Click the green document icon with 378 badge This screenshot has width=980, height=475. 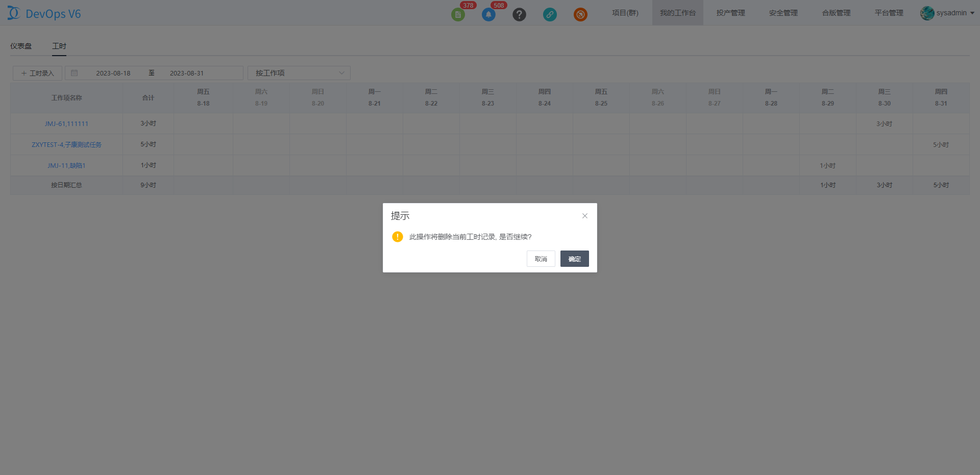[458, 14]
